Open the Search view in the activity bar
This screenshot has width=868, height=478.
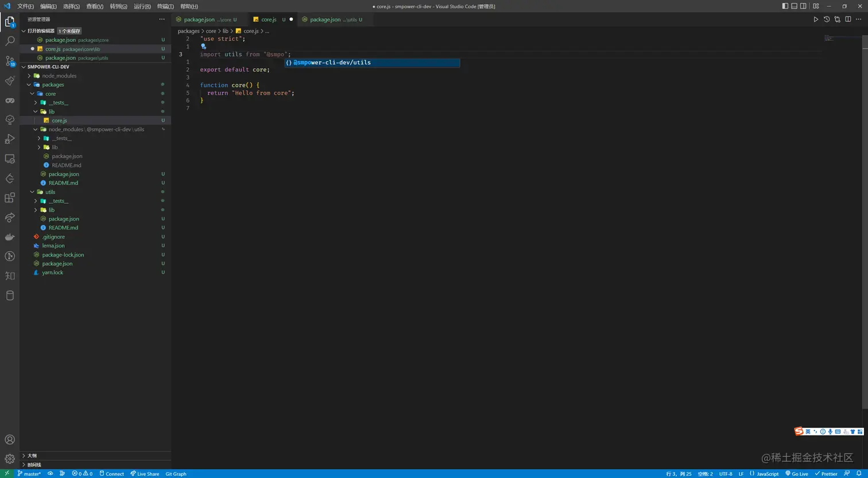tap(9, 41)
